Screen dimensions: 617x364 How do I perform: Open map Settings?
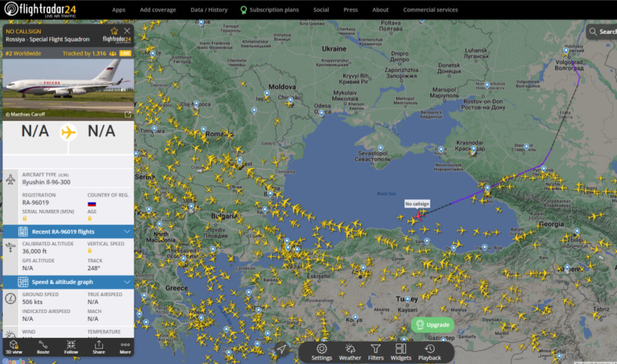click(322, 352)
